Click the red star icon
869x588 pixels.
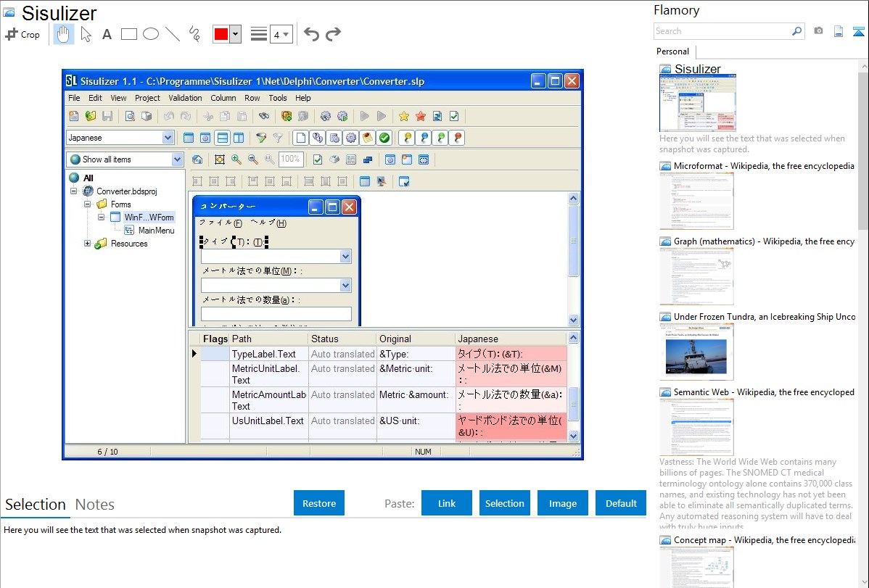421,116
